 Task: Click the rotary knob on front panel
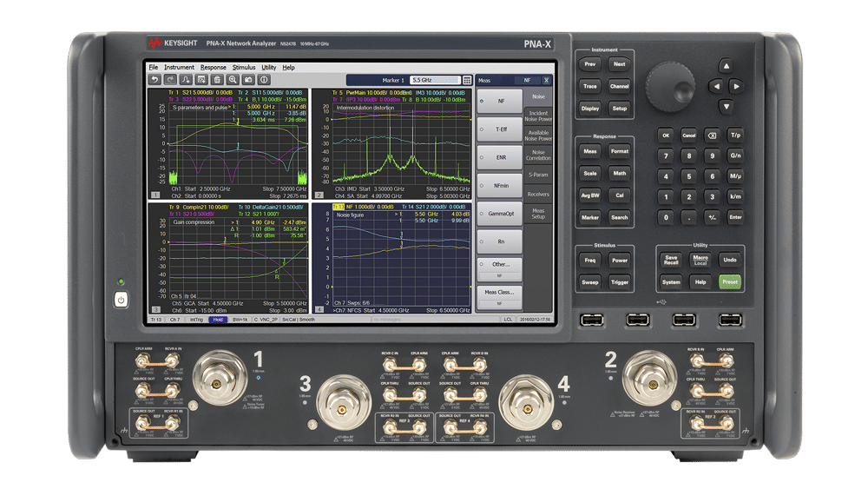pos(670,86)
